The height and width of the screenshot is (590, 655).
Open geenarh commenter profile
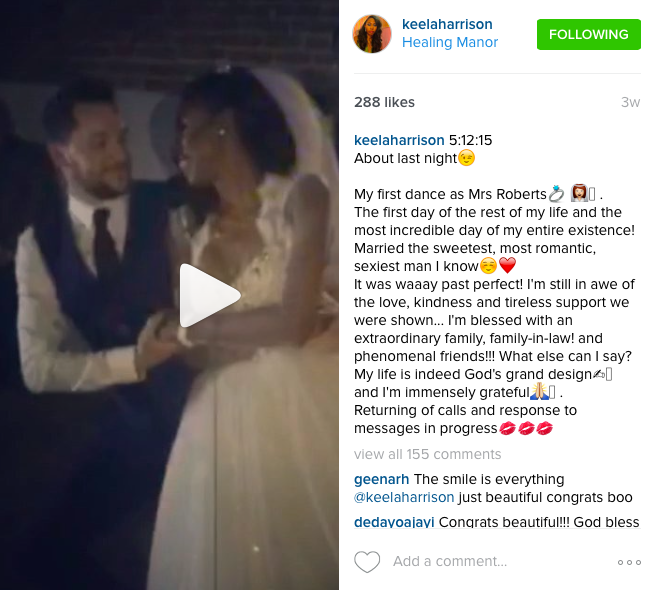pyautogui.click(x=381, y=479)
